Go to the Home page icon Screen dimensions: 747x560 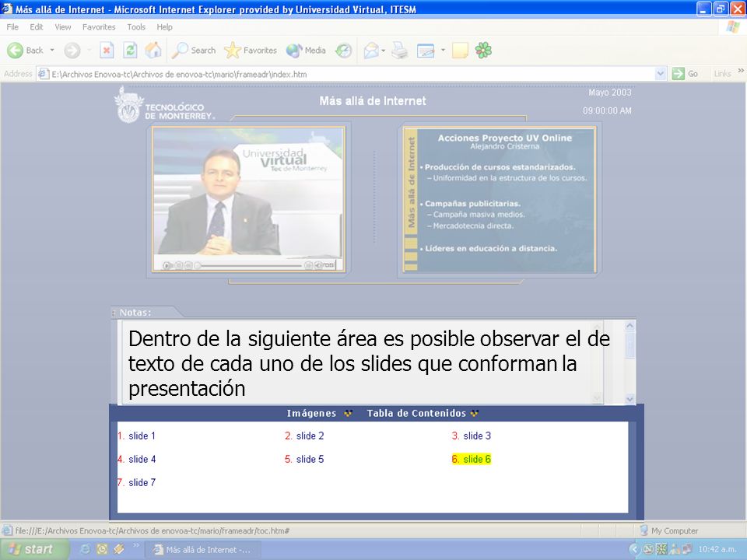(153, 50)
